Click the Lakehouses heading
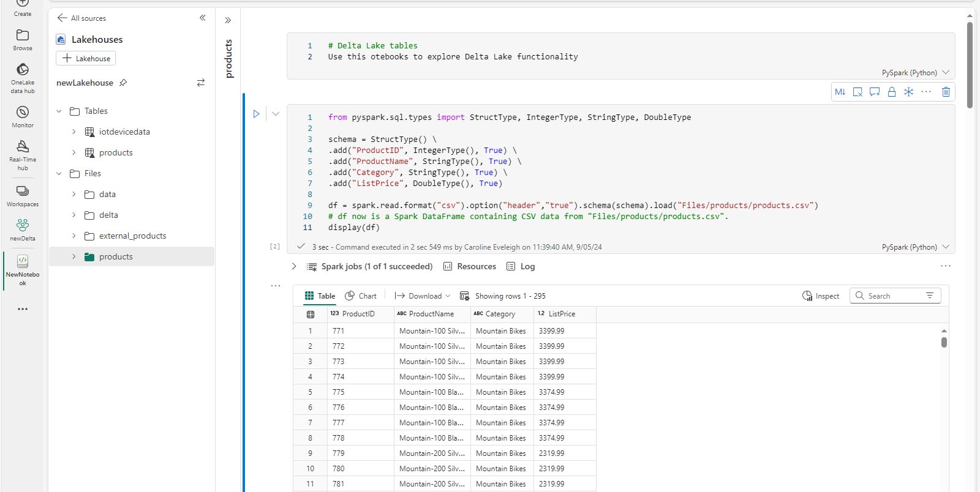Screen dimensions: 980x492 [97, 39]
